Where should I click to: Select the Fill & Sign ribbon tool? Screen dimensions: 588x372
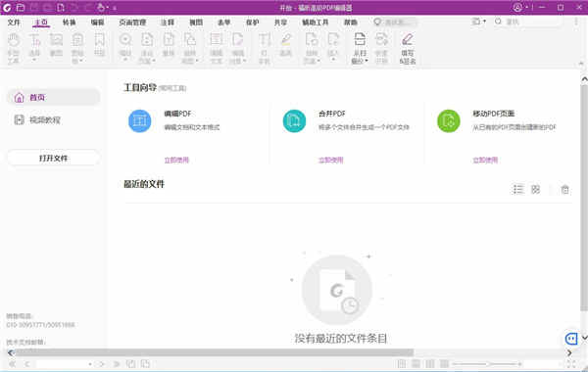point(408,49)
